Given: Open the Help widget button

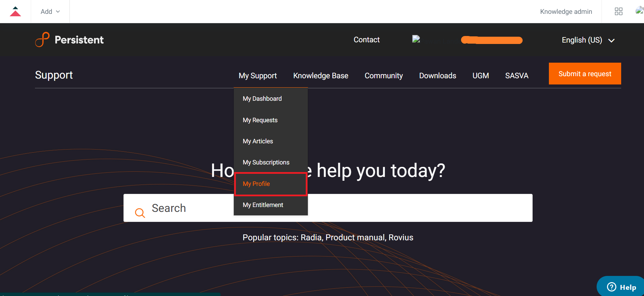Looking at the screenshot, I should (621, 287).
